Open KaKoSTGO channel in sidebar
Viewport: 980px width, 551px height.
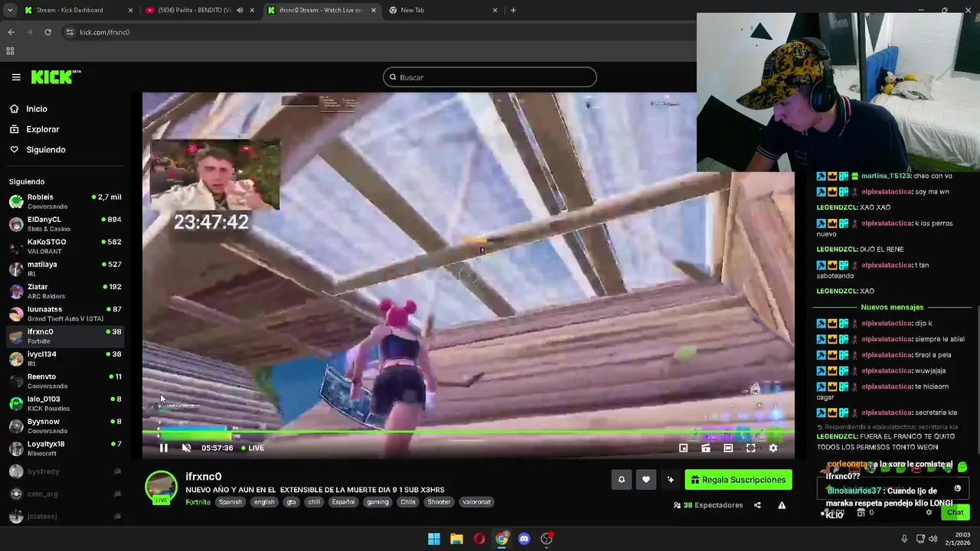[65, 246]
